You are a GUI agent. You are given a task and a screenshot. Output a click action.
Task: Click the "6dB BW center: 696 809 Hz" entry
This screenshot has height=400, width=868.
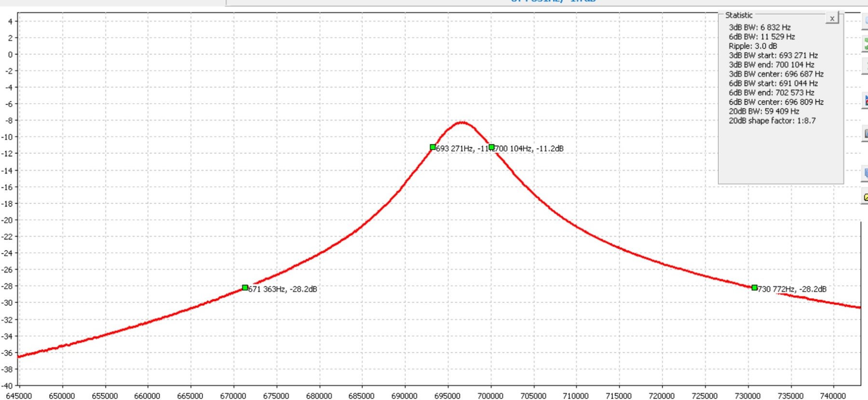[x=775, y=102]
